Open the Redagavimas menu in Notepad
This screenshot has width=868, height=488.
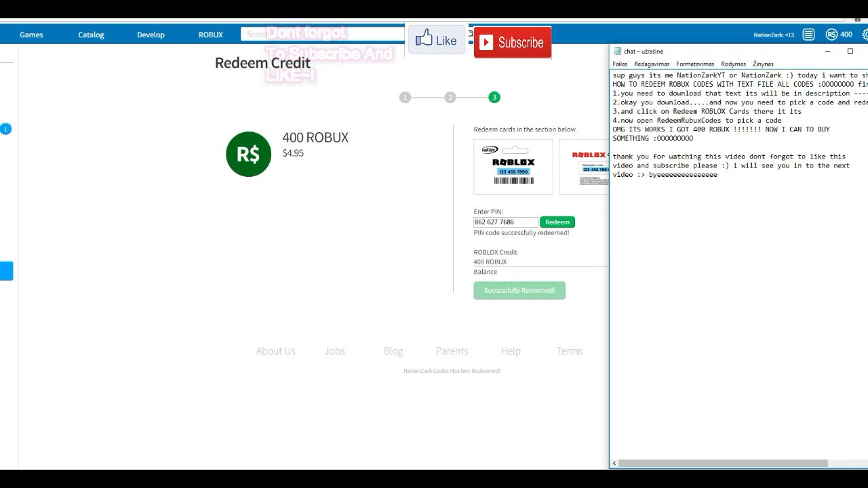[652, 64]
